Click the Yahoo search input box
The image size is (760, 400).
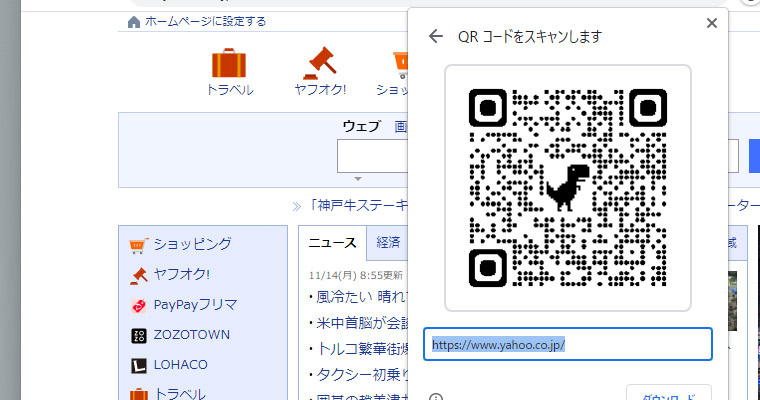point(372,156)
